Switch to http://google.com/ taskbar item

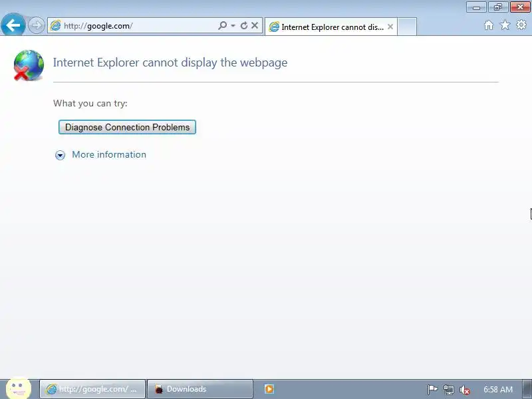(x=92, y=389)
